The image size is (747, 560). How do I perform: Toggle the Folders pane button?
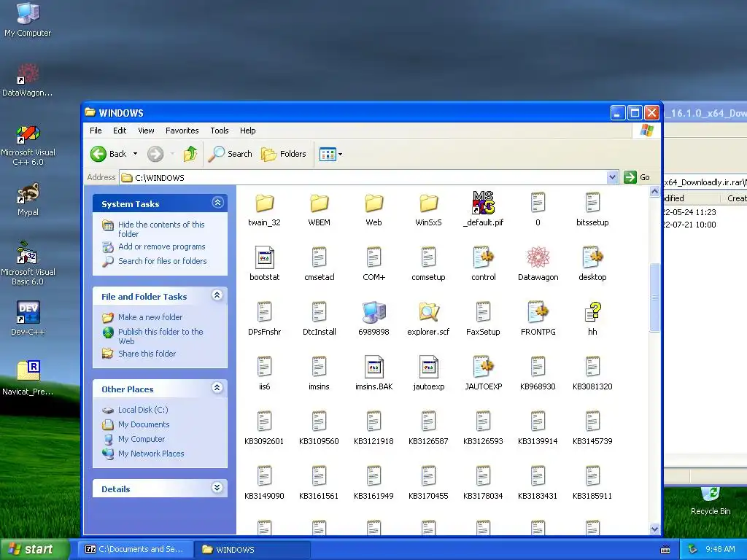click(x=284, y=154)
